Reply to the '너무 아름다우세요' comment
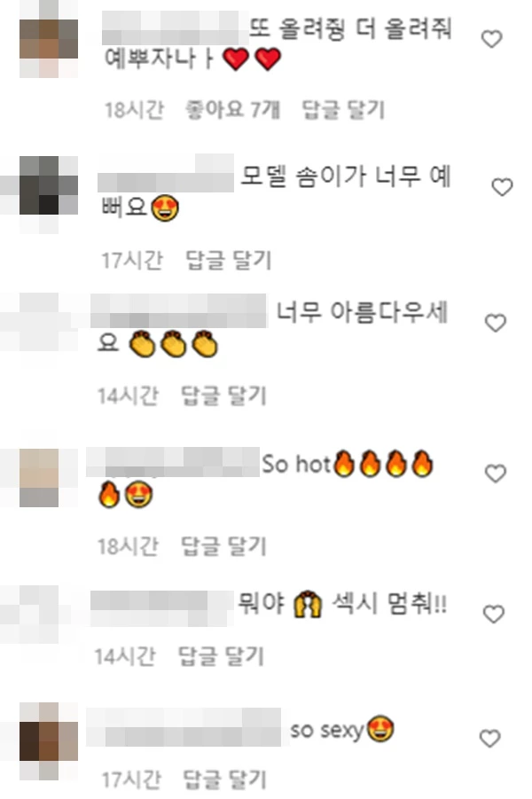532x799 pixels. (x=223, y=396)
